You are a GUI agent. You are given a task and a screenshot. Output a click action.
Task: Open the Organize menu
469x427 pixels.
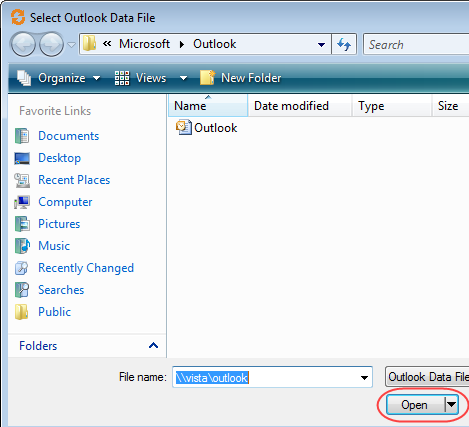(x=69, y=78)
